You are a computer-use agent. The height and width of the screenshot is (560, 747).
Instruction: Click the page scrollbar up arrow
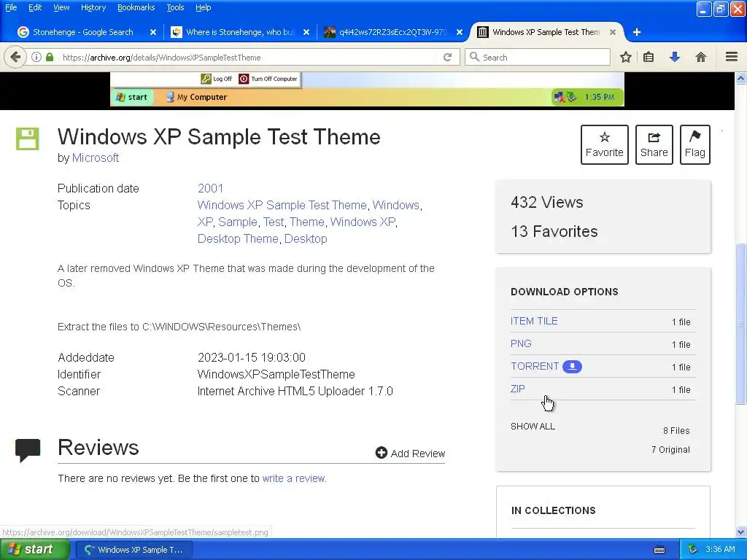[741, 78]
